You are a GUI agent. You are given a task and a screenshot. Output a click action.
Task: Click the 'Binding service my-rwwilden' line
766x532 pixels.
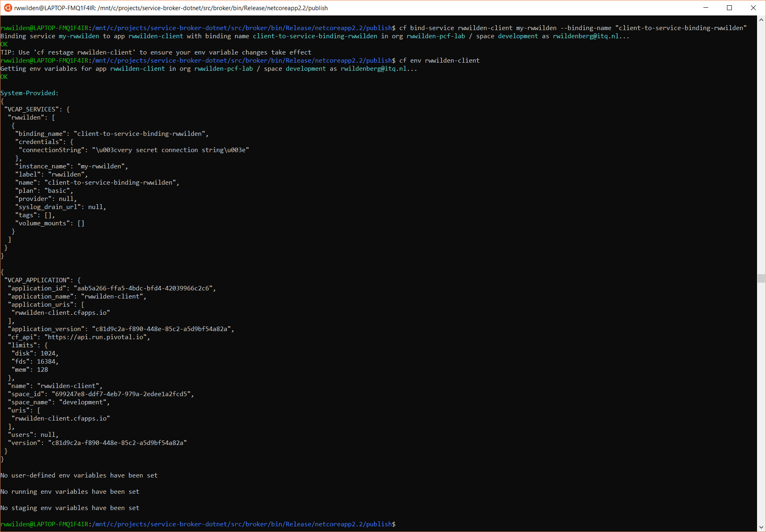tap(315, 36)
